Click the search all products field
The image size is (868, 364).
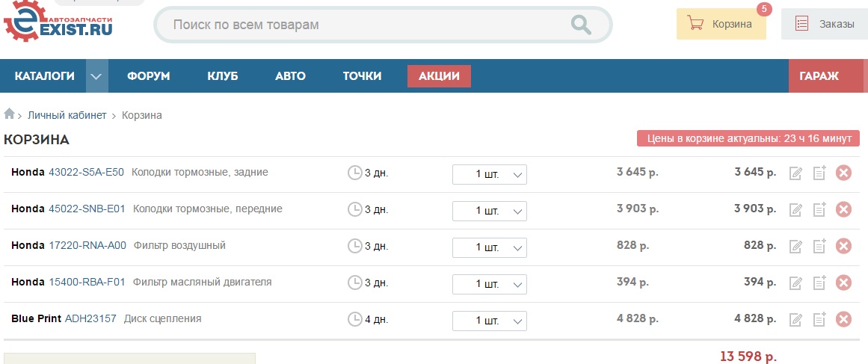coord(366,25)
